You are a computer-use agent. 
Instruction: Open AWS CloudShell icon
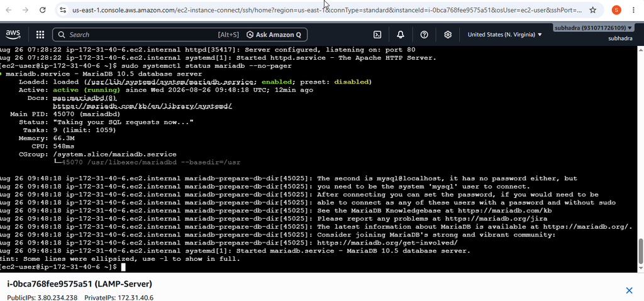[377, 35]
